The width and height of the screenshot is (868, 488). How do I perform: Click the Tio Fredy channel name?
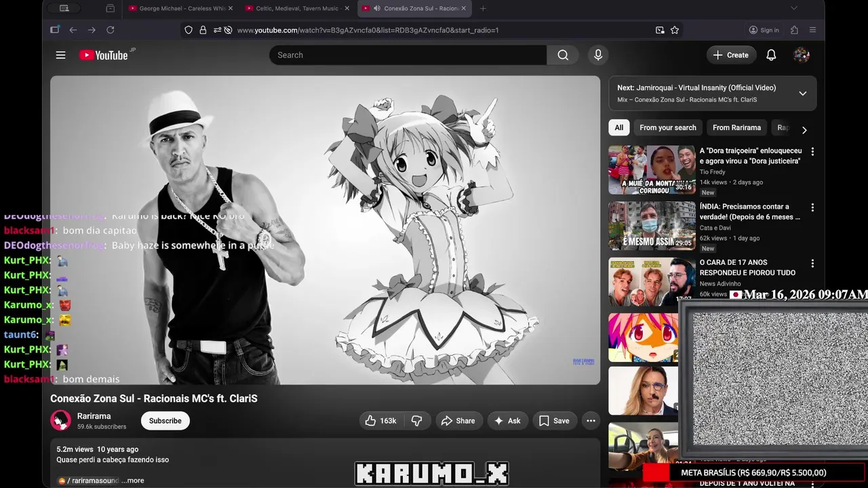point(712,172)
